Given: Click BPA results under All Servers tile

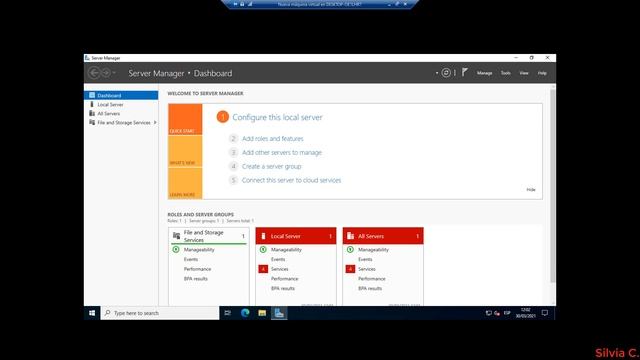Looking at the screenshot, I should (x=370, y=289).
